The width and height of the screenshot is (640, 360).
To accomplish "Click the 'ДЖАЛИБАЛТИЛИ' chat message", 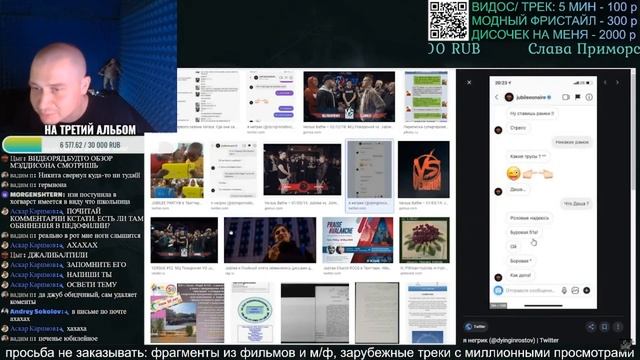I will pos(58,255).
